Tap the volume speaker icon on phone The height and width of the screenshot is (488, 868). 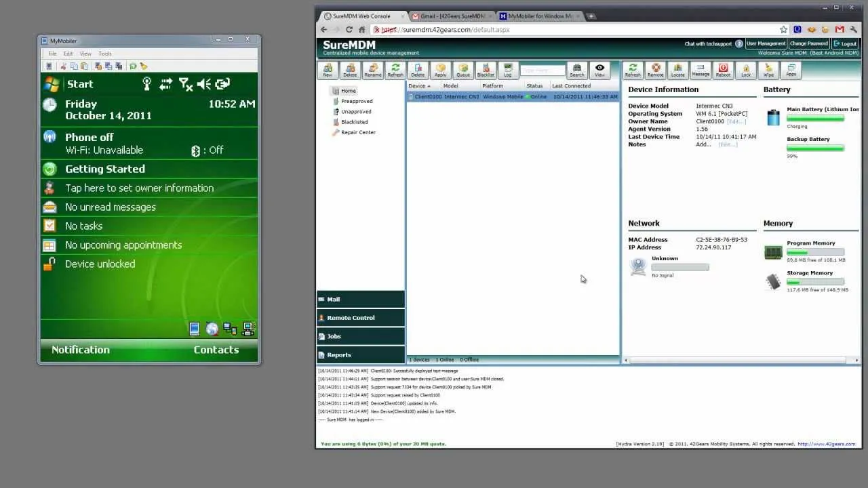203,84
